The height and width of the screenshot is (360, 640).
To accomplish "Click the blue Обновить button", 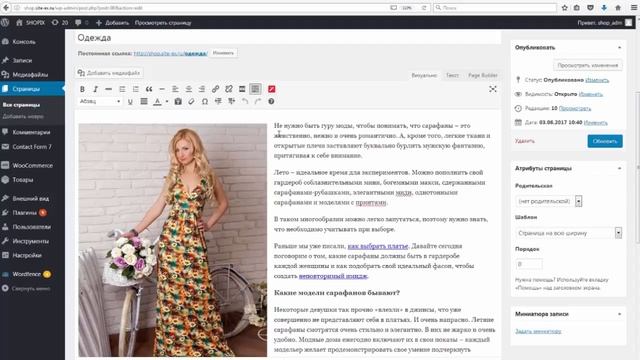I will 605,141.
